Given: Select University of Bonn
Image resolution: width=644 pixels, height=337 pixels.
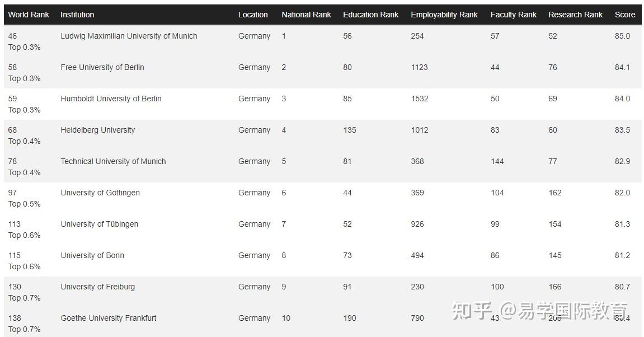Looking at the screenshot, I should pyautogui.click(x=92, y=256).
